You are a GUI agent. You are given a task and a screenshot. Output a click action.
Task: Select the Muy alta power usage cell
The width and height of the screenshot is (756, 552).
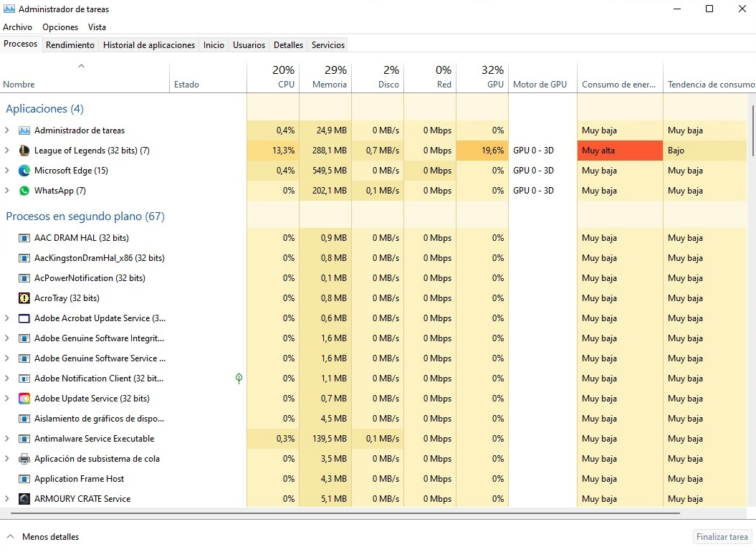click(620, 151)
